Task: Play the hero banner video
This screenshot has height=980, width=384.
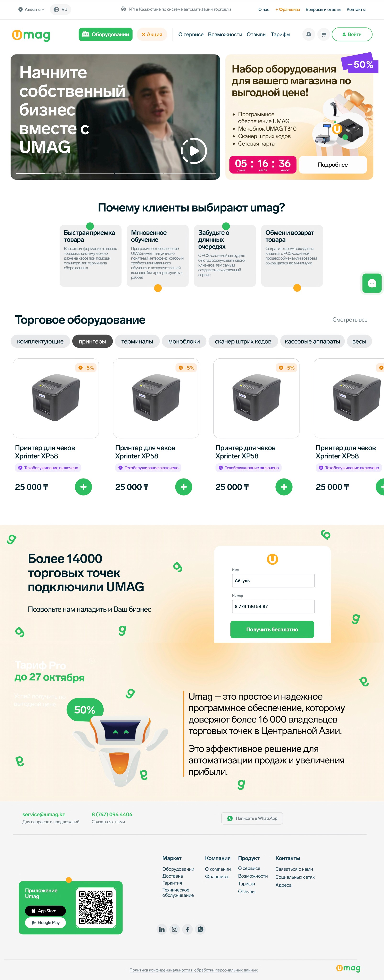Action: (x=194, y=151)
